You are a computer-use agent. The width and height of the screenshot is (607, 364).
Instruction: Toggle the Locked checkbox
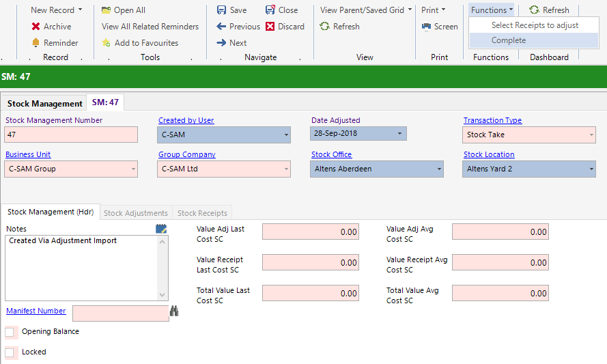(10, 352)
